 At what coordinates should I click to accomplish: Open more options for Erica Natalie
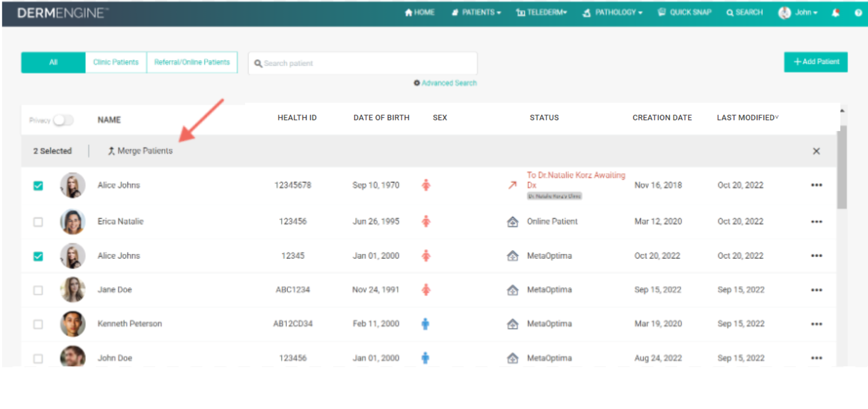[817, 222]
